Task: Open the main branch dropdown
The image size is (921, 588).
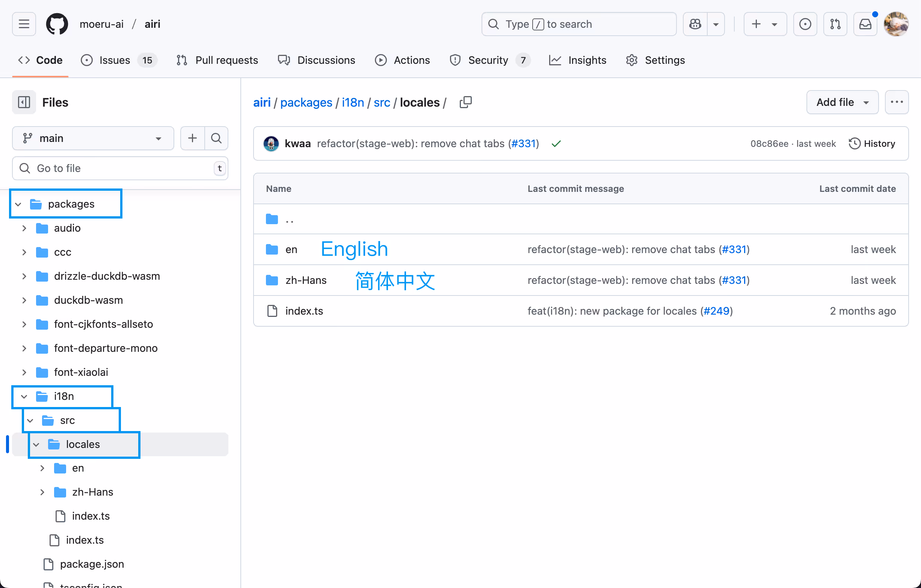Action: click(93, 138)
